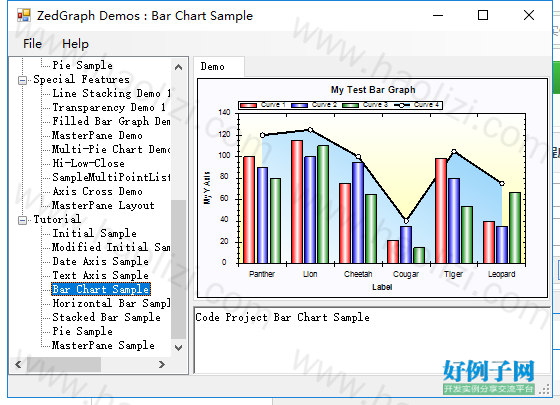Click the green Curve 3 legend swatch
The image size is (560, 405).
pos(350,105)
